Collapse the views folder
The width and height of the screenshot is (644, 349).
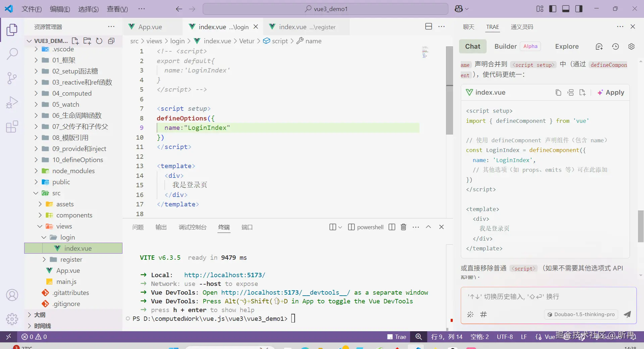pos(40,227)
